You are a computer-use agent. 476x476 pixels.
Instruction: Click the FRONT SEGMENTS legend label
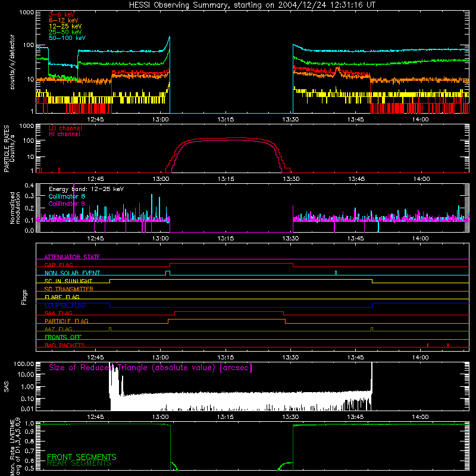(82, 457)
